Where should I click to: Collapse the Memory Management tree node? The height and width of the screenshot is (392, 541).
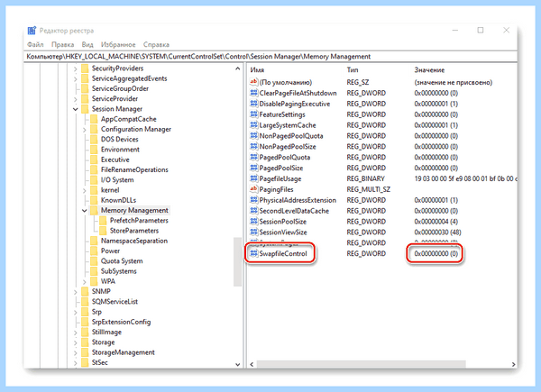85,210
